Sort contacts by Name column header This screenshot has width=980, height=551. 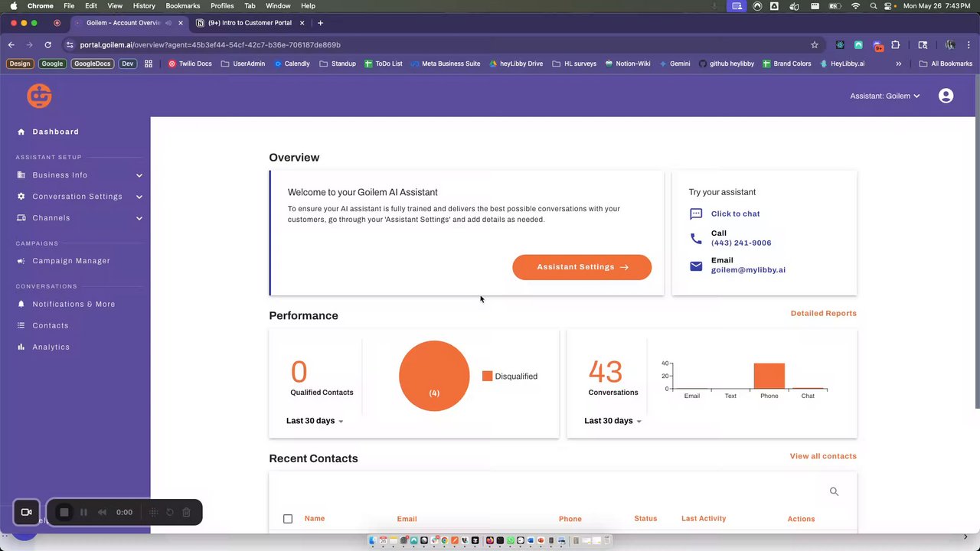click(x=315, y=519)
